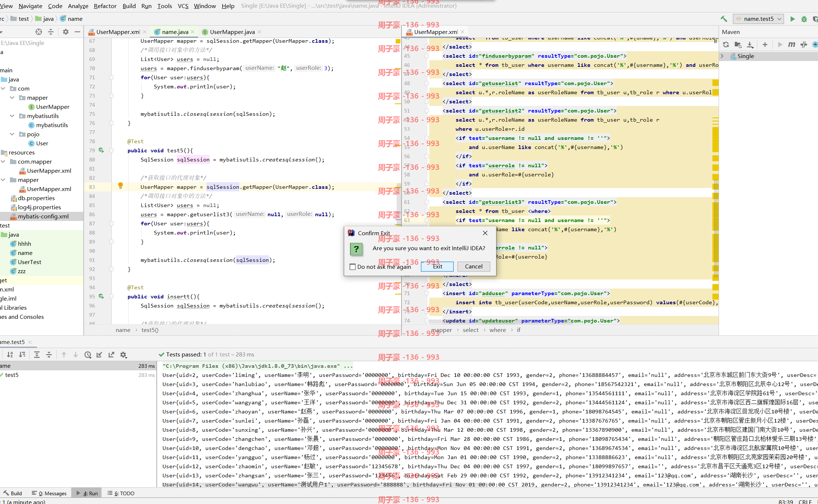Toggle sort by duration in Run panel
Screen dimensions: 818x504
pyautogui.click(x=22, y=355)
